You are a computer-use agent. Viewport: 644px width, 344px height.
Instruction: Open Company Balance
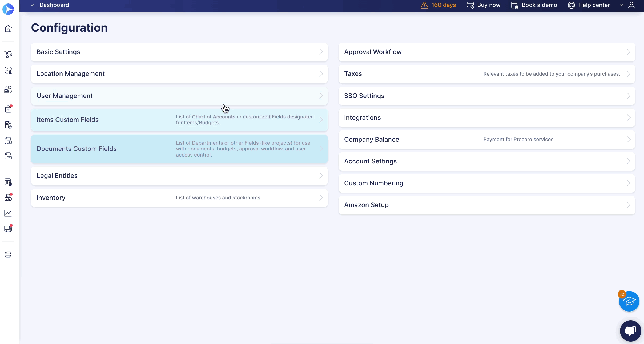click(487, 140)
